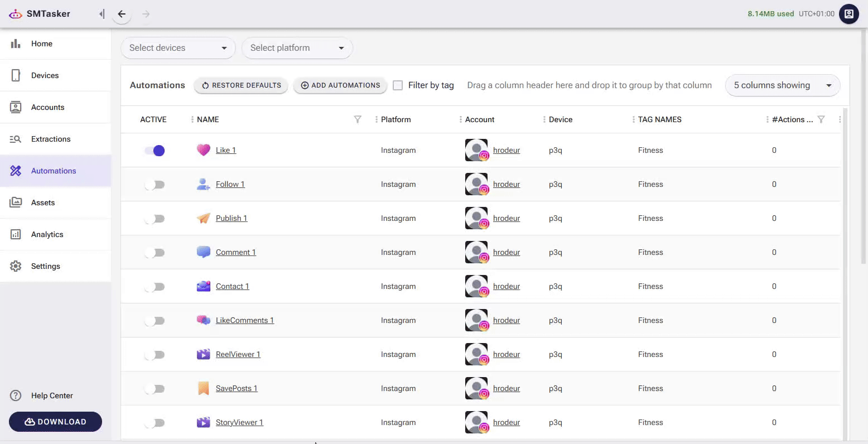868x444 pixels.
Task: Open the Devices page in sidebar
Action: (x=56, y=75)
